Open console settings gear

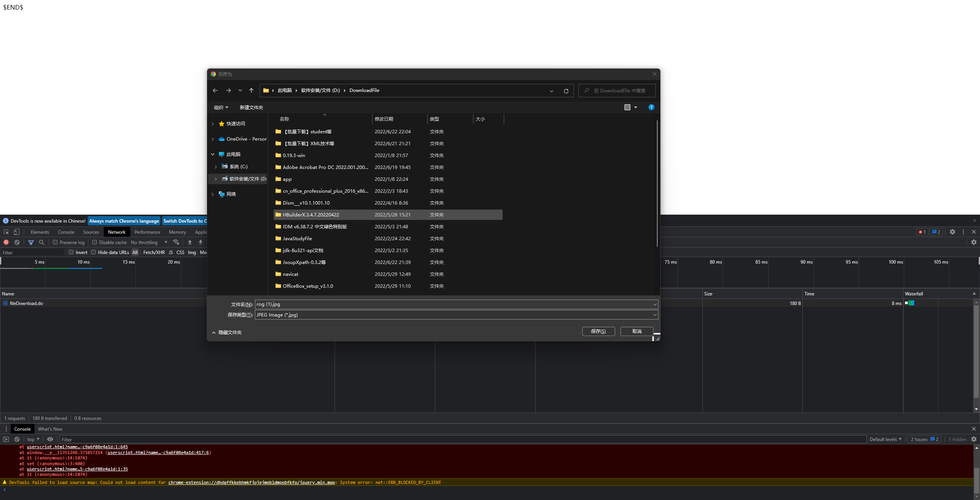pos(974,439)
